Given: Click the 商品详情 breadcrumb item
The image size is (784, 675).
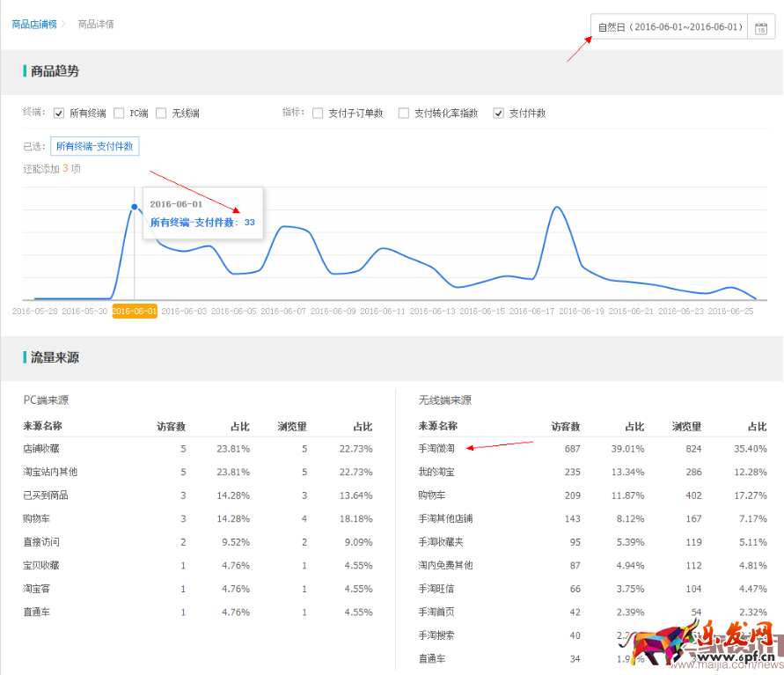Looking at the screenshot, I should pos(96,24).
